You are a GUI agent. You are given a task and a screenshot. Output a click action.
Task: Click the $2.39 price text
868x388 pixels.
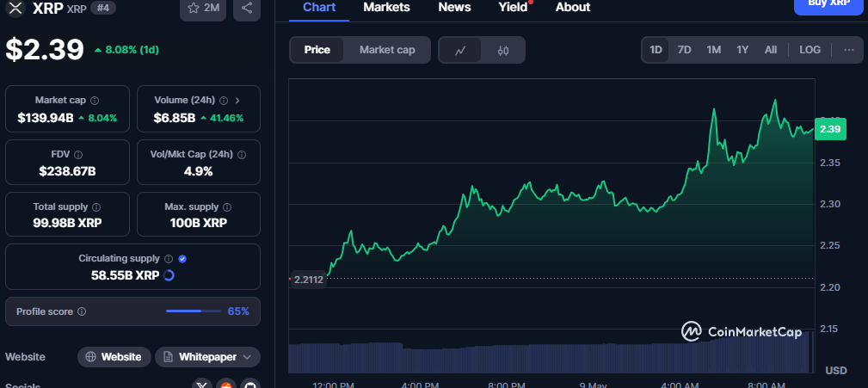point(45,49)
